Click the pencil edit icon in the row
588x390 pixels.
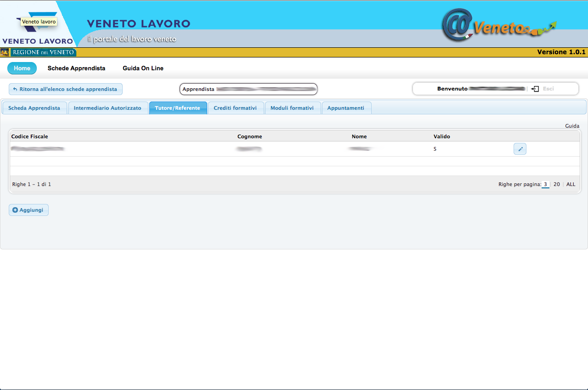click(520, 149)
